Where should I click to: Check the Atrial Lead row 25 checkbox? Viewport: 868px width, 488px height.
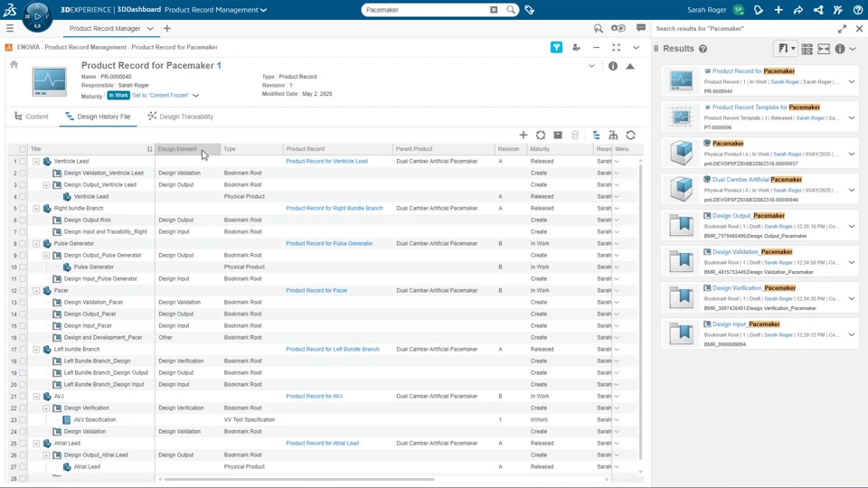(x=23, y=443)
